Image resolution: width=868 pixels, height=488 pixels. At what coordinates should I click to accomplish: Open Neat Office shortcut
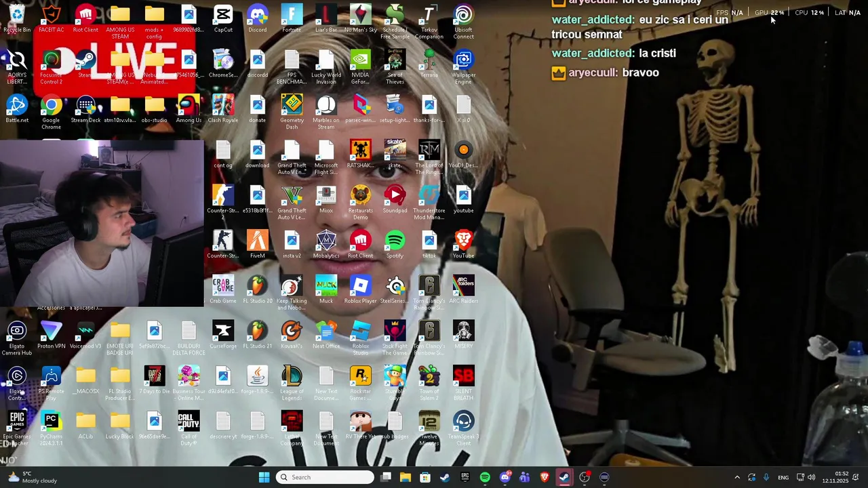(x=326, y=335)
